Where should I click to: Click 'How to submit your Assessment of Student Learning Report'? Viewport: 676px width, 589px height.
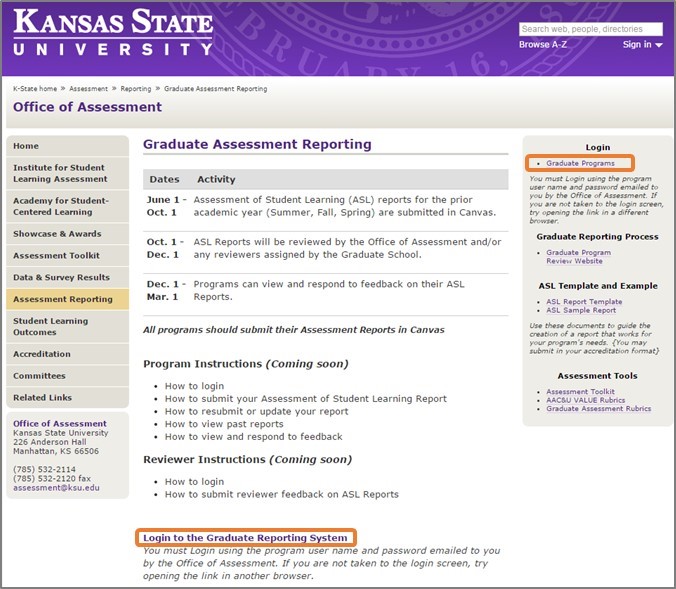tap(306, 399)
